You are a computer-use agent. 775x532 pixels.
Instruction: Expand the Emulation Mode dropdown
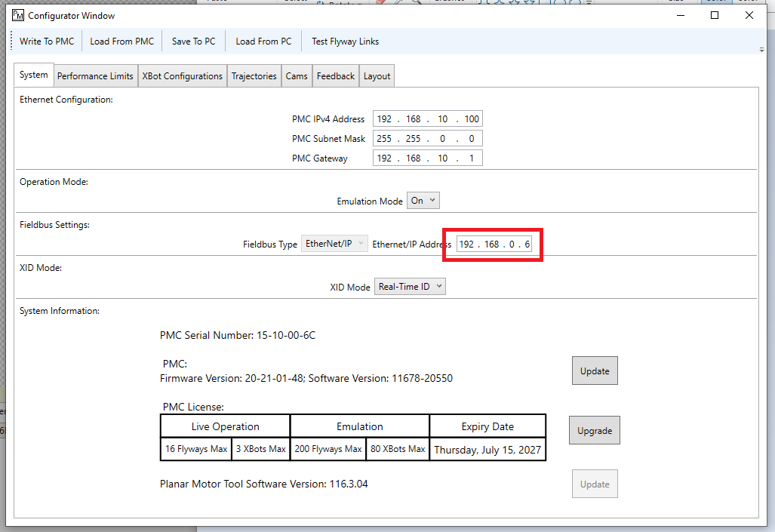[423, 201]
